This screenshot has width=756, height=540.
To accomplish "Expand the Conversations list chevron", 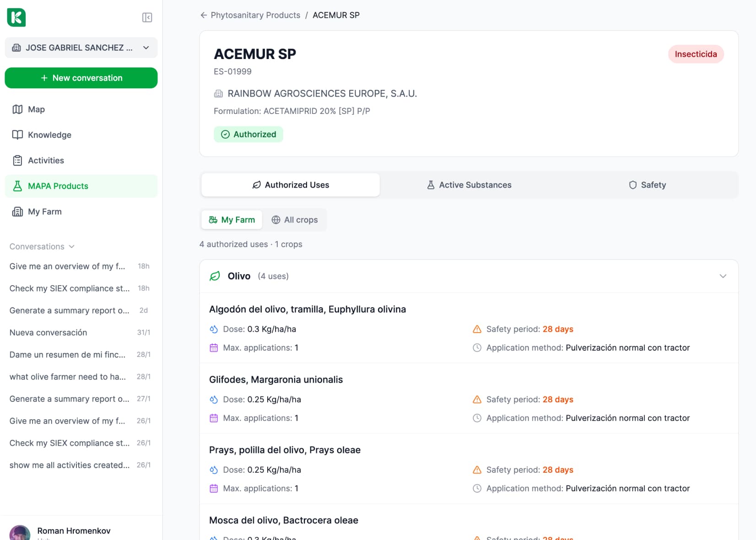I will click(71, 246).
